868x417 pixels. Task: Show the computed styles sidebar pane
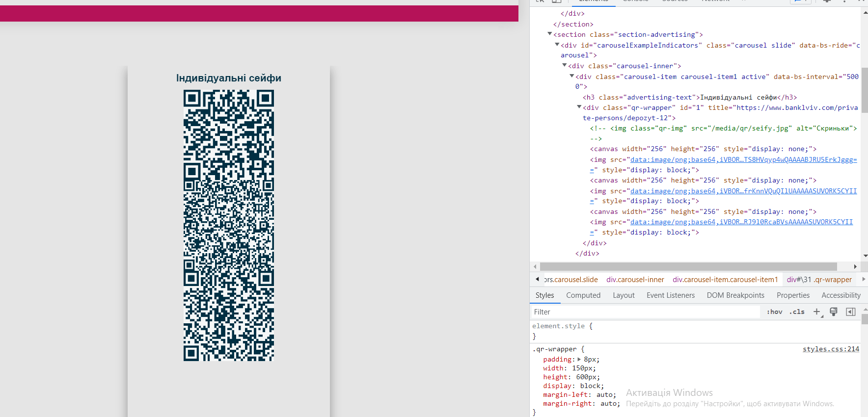coord(851,312)
